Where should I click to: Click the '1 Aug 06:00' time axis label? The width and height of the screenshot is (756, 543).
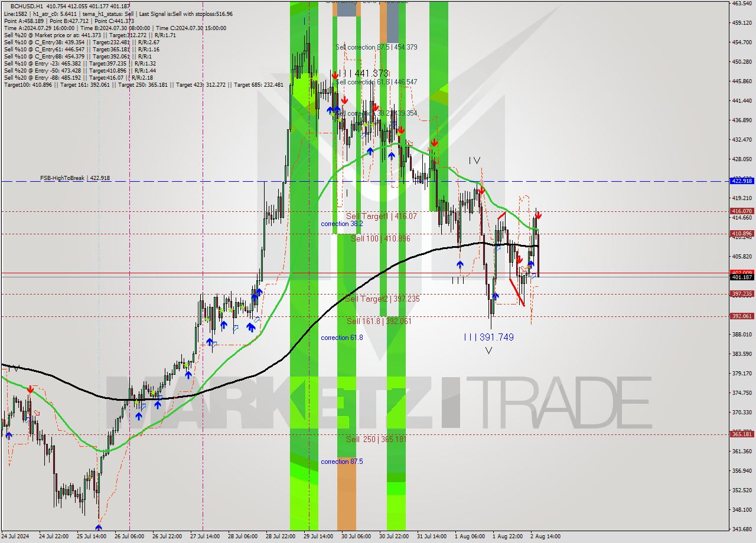[470, 537]
